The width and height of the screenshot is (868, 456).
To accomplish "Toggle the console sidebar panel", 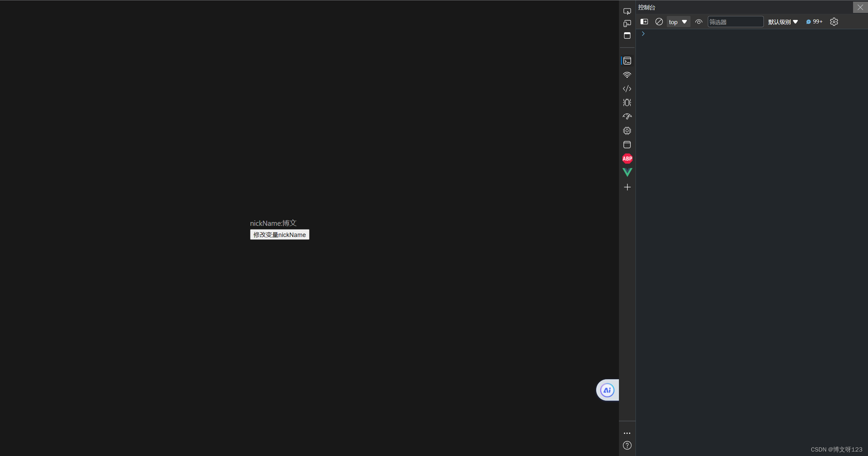I will pos(644,22).
